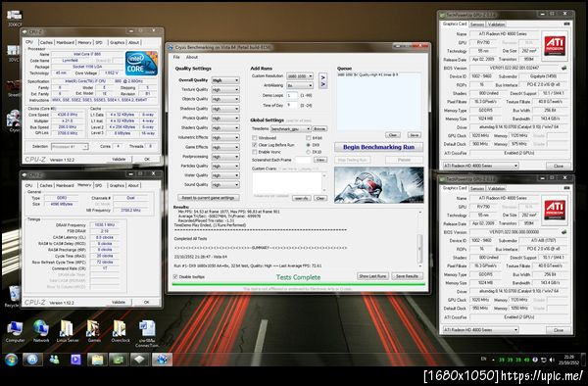Click the Save Results button

[x=408, y=276]
